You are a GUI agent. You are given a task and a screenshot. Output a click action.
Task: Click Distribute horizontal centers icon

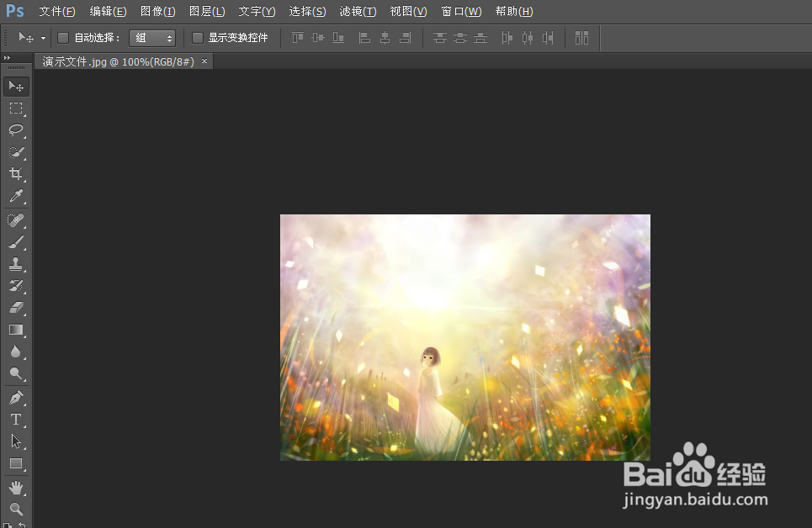click(x=528, y=37)
